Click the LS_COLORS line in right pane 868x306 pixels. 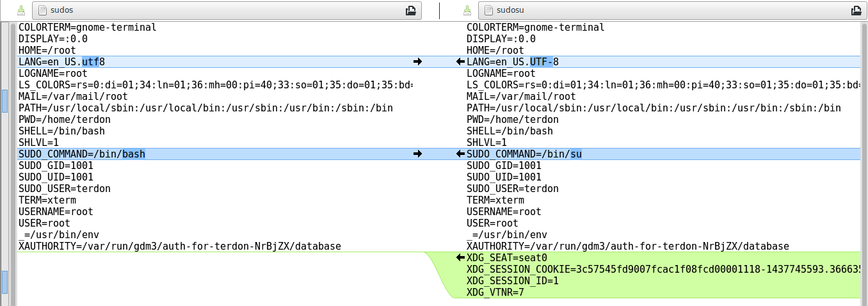pyautogui.click(x=663, y=85)
